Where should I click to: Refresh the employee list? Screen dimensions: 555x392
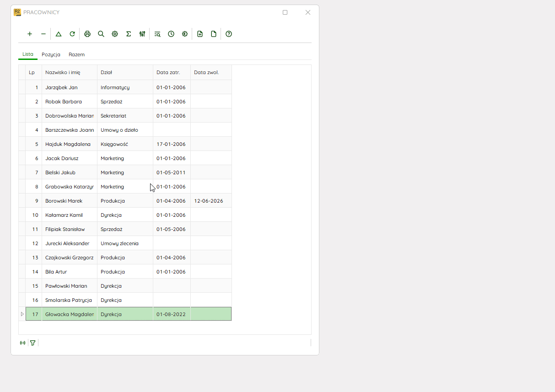(72, 34)
